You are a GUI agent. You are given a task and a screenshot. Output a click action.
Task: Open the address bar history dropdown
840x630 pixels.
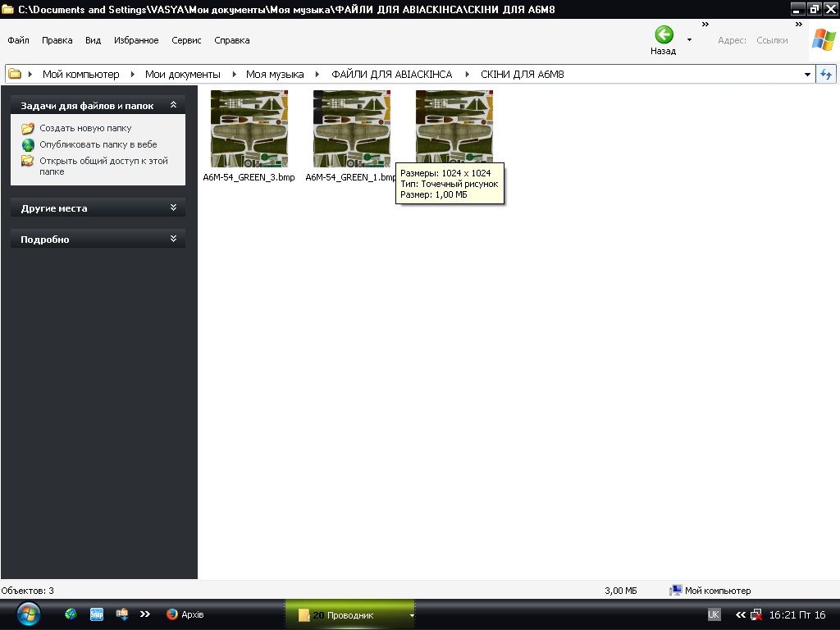[807, 75]
